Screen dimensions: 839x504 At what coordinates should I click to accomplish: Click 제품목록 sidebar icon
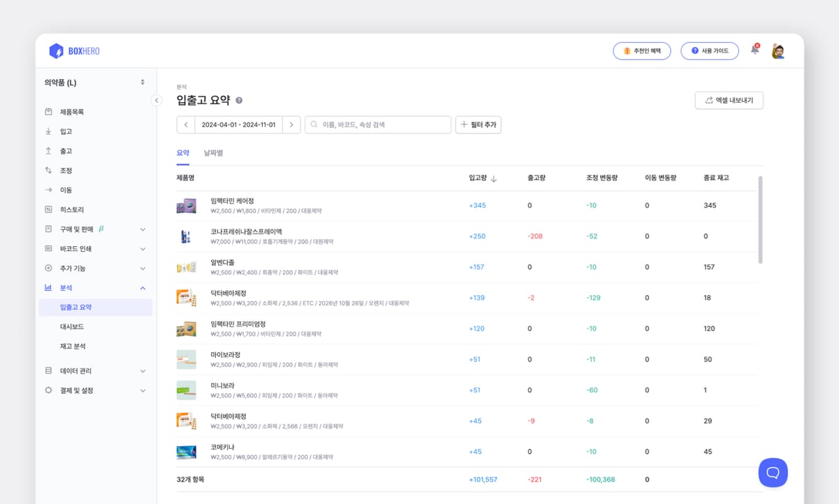point(48,112)
